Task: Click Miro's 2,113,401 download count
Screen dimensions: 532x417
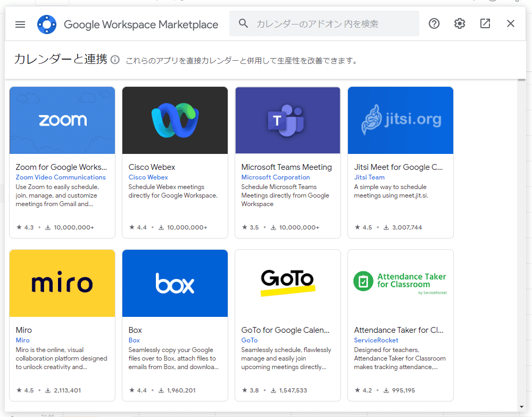Action: click(x=63, y=390)
